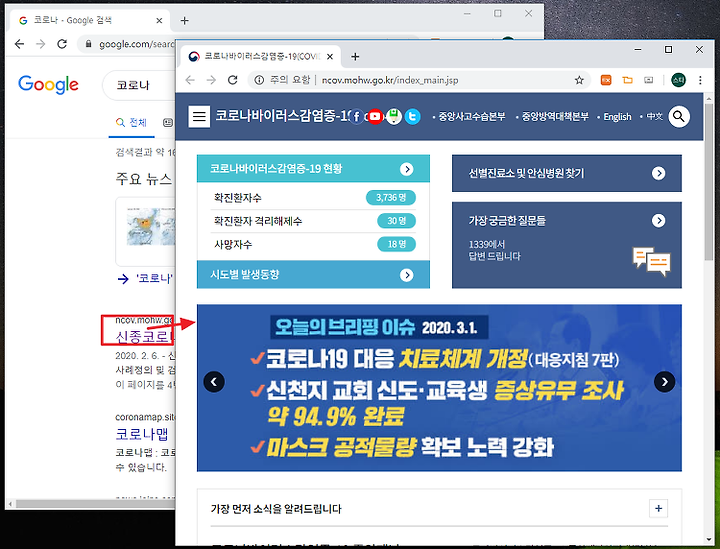The image size is (720, 549).
Task: Expand 코로나바이러스감염증-19 현황 with its arrow
Action: (x=406, y=169)
